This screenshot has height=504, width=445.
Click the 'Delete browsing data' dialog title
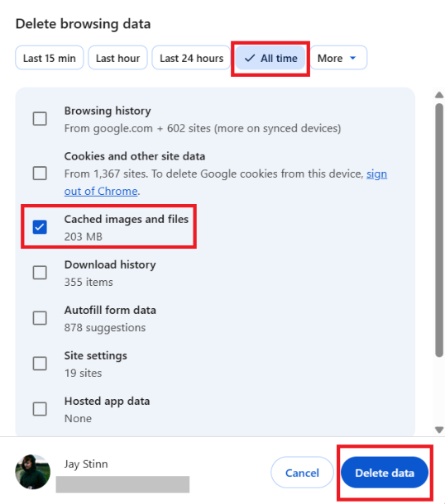[x=83, y=24]
